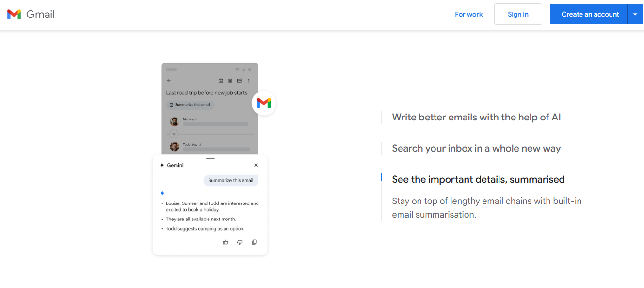Image resolution: width=644 pixels, height=288 pixels.
Task: Close the Gemini panel with X
Action: (256, 165)
